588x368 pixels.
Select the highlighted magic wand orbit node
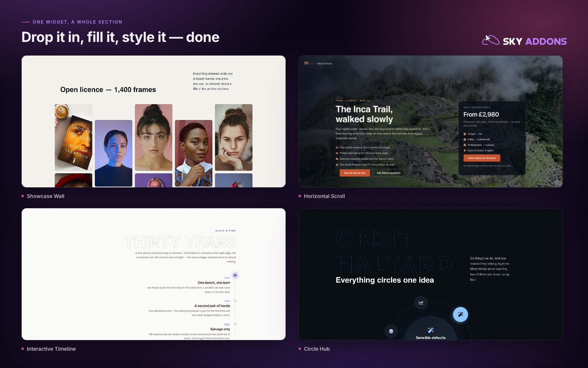[460, 314]
